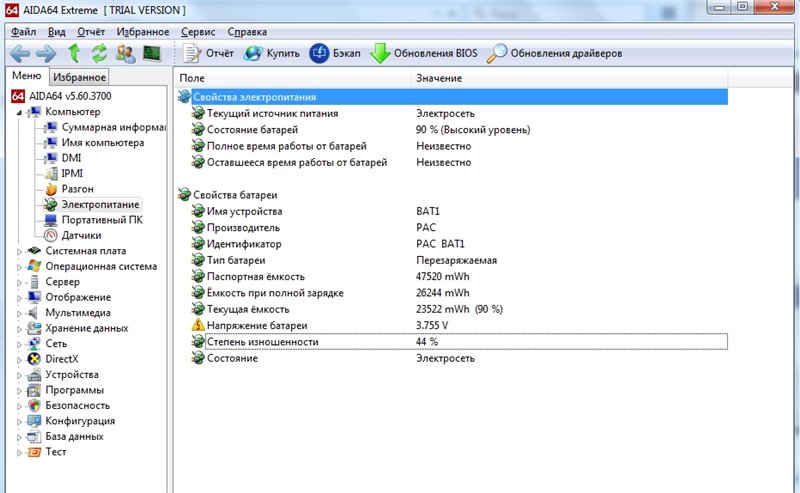Expand the Сервер node
The width and height of the screenshot is (800, 493).
point(19,282)
